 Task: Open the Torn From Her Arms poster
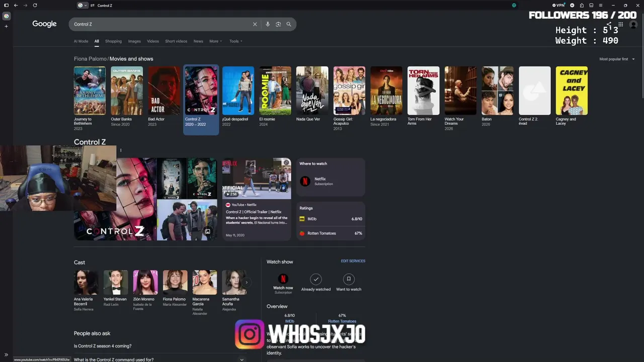click(x=423, y=90)
